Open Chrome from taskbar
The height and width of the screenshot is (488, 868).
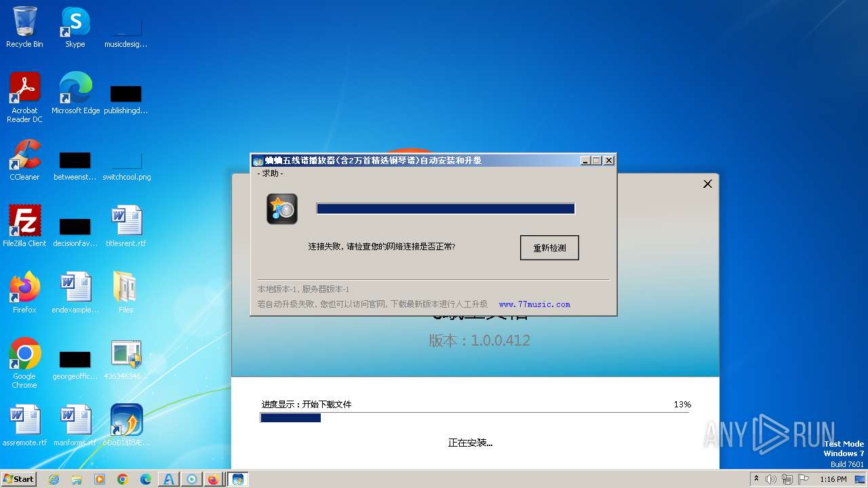tap(123, 479)
